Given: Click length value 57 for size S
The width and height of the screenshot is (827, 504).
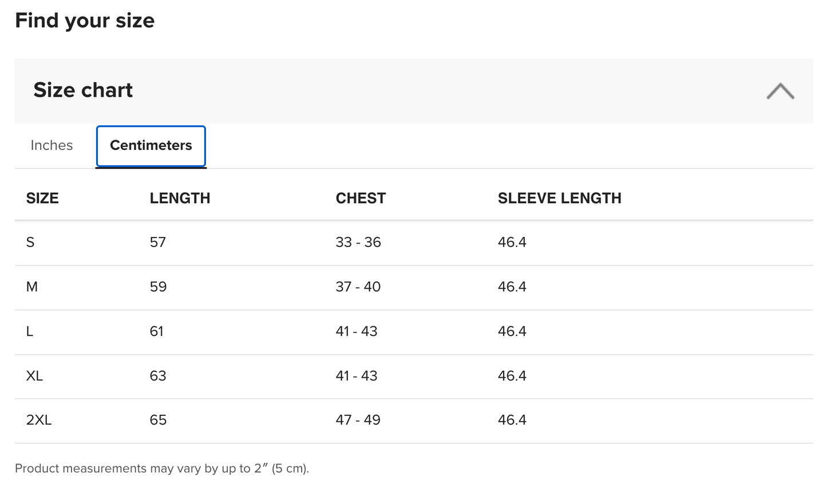Looking at the screenshot, I should [x=158, y=242].
